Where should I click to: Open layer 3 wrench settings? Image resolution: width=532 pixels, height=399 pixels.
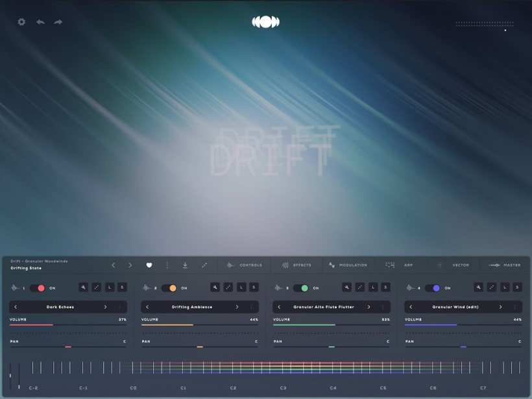346,287
